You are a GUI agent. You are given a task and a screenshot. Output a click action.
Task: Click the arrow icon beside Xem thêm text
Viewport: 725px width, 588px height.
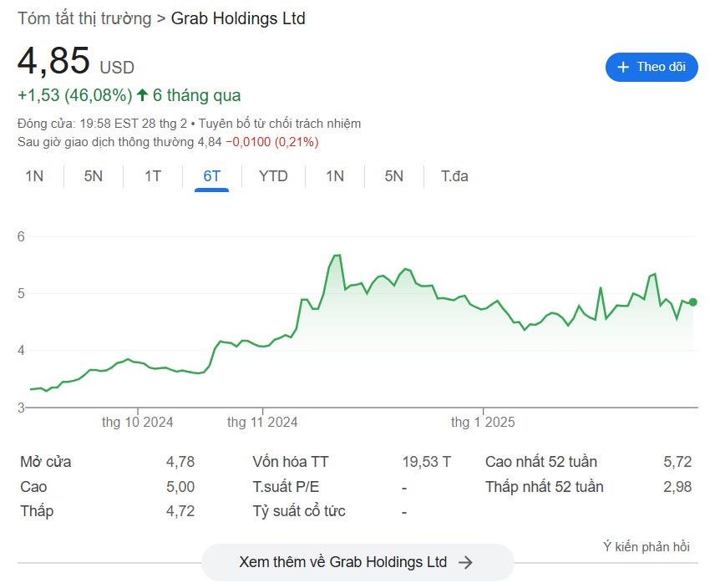466,562
